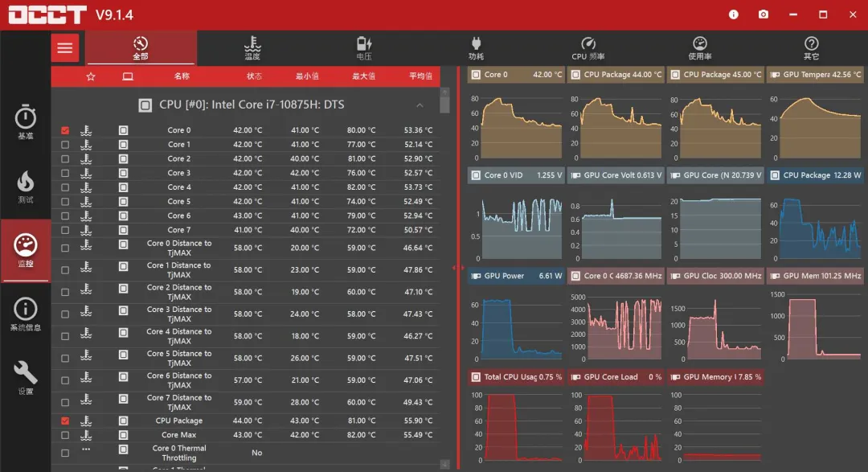This screenshot has width=868, height=472.
Task: Click the Total CPU Usage graph
Action: pyautogui.click(x=516, y=427)
